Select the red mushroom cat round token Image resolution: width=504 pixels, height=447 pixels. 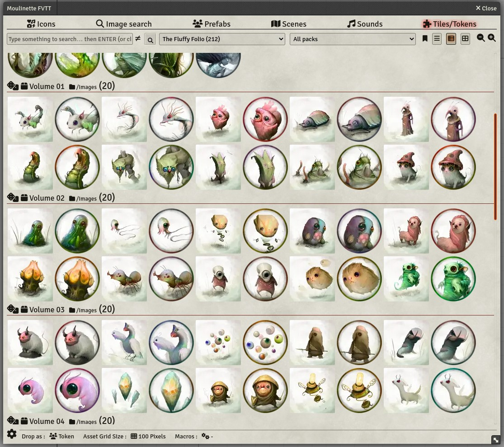tap(453, 167)
